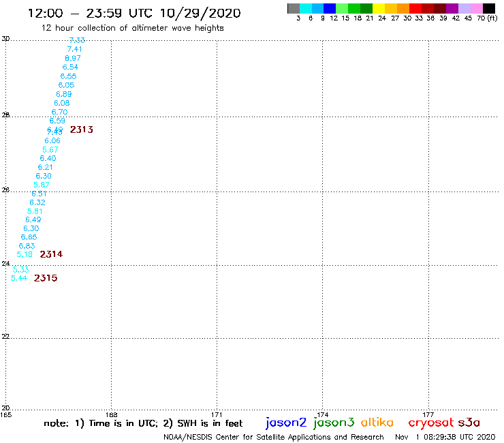Click the 5.81 wave height reading

[35, 211]
